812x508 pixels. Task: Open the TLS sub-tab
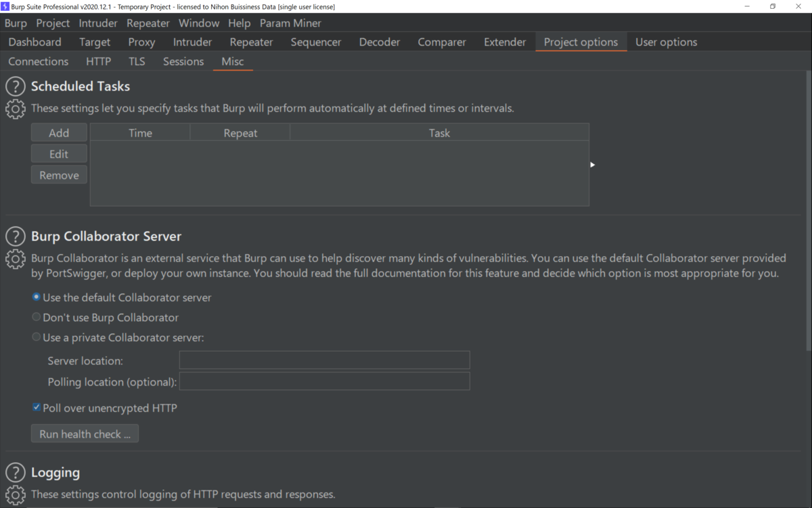(x=137, y=62)
